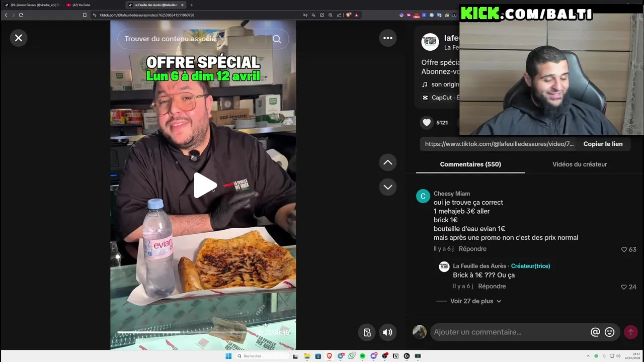
Task: Open Cheesy Miam commenter profile
Action: coord(452,194)
